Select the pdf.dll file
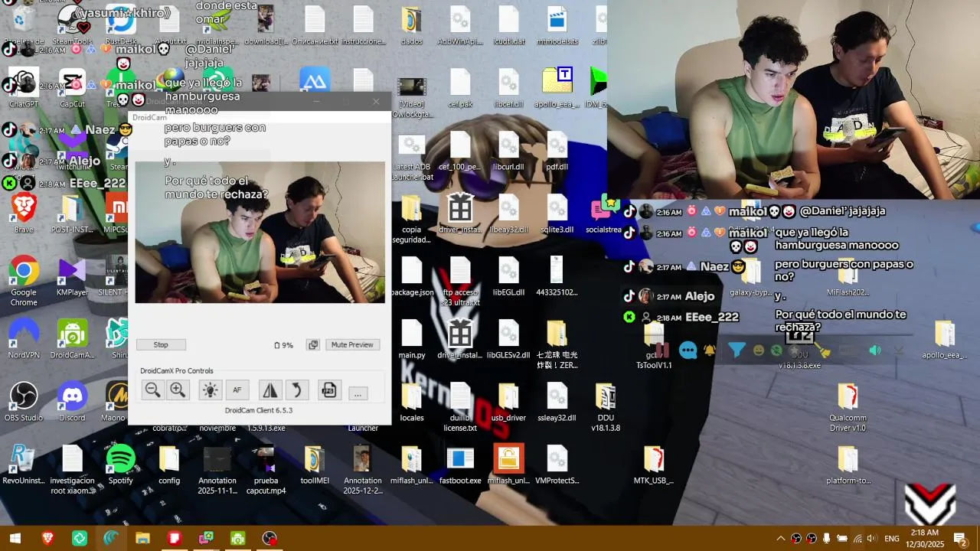 click(557, 151)
